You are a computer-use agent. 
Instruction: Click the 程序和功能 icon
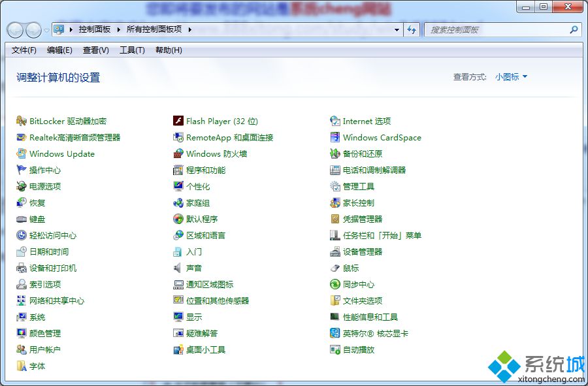(178, 170)
